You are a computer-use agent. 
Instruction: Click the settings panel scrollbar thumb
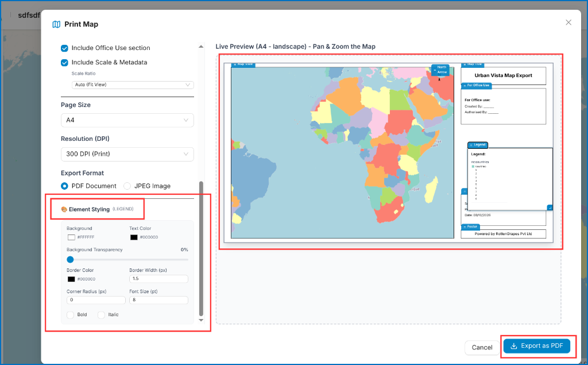pyautogui.click(x=201, y=248)
